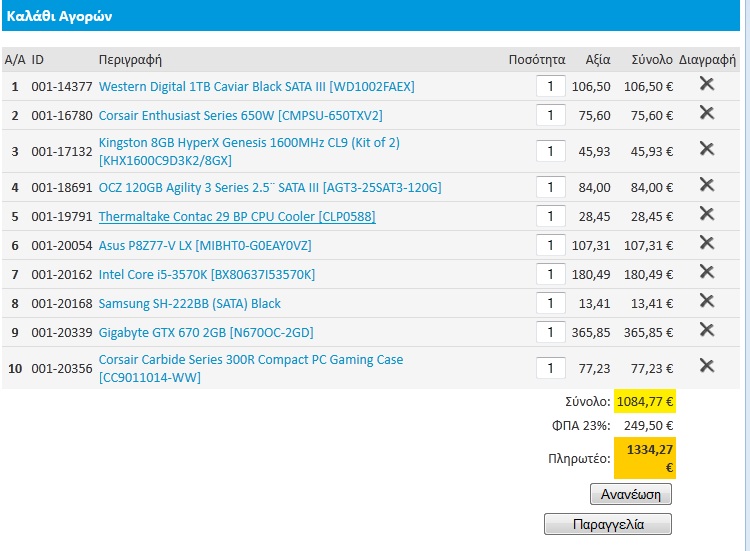Select total value 1084,77 €
The width and height of the screenshot is (750, 551).
pyautogui.click(x=645, y=401)
